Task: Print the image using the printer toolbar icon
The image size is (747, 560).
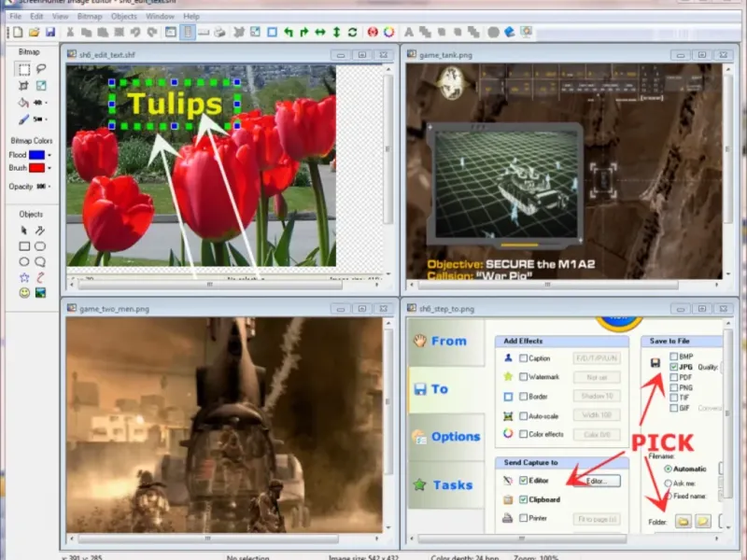Action: click(x=219, y=32)
